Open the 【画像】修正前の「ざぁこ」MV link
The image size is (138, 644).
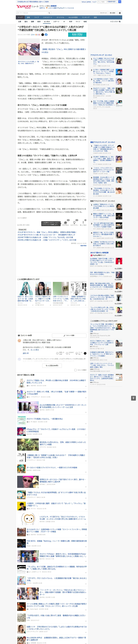click(64, 51)
